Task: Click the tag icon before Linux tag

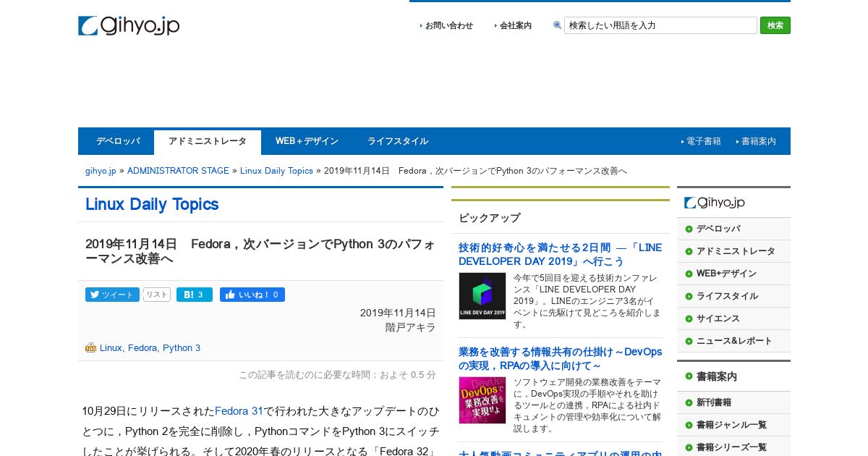Action: pyautogui.click(x=90, y=347)
